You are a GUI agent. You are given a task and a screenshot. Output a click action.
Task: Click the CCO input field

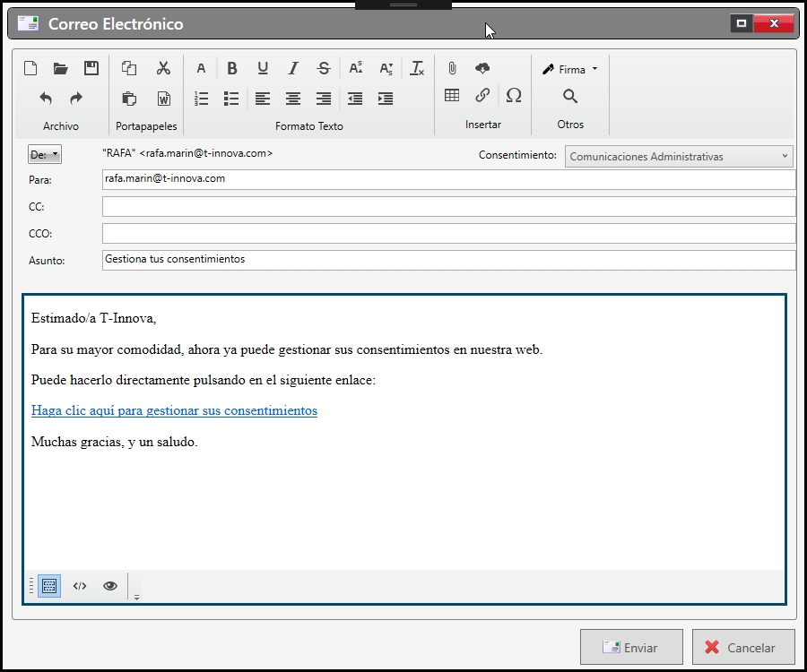click(449, 234)
